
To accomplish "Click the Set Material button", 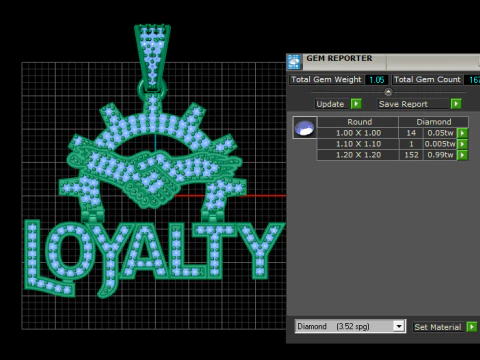I will pos(438,327).
